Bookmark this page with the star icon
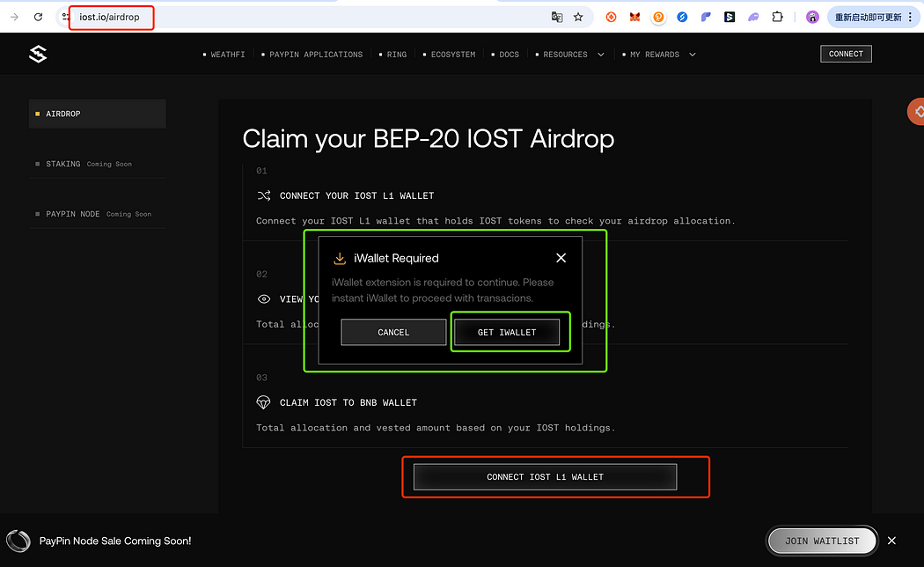Screen dimensions: 924x567 click(578, 17)
